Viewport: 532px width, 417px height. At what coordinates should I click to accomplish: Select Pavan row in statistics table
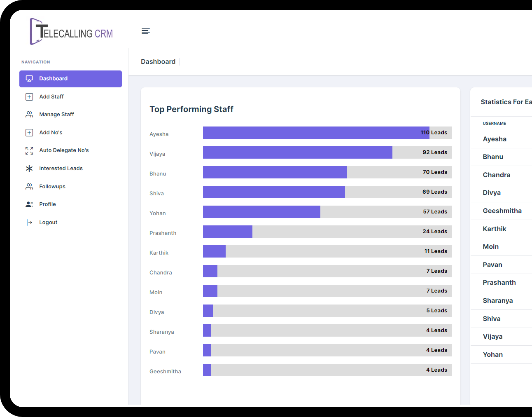[x=501, y=265]
